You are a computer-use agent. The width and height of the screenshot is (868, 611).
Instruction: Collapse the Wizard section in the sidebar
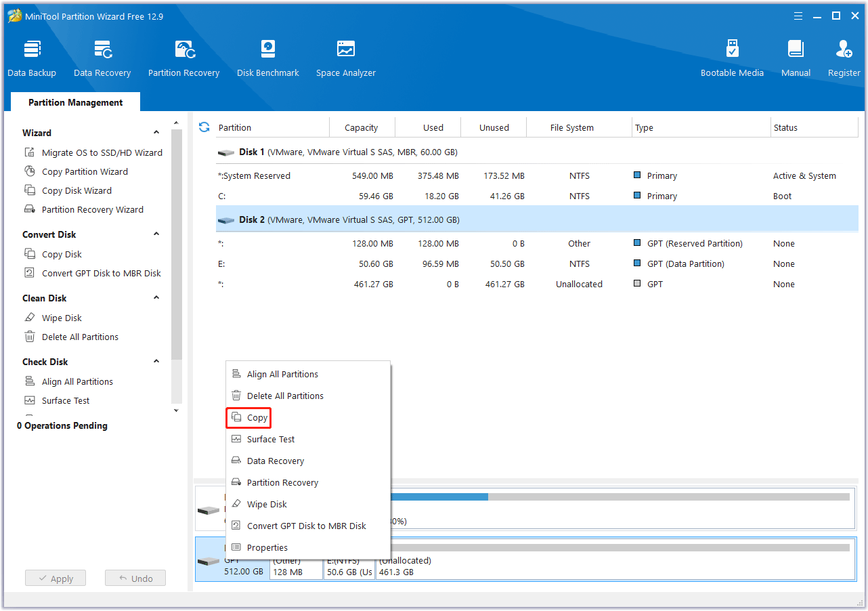(156, 132)
